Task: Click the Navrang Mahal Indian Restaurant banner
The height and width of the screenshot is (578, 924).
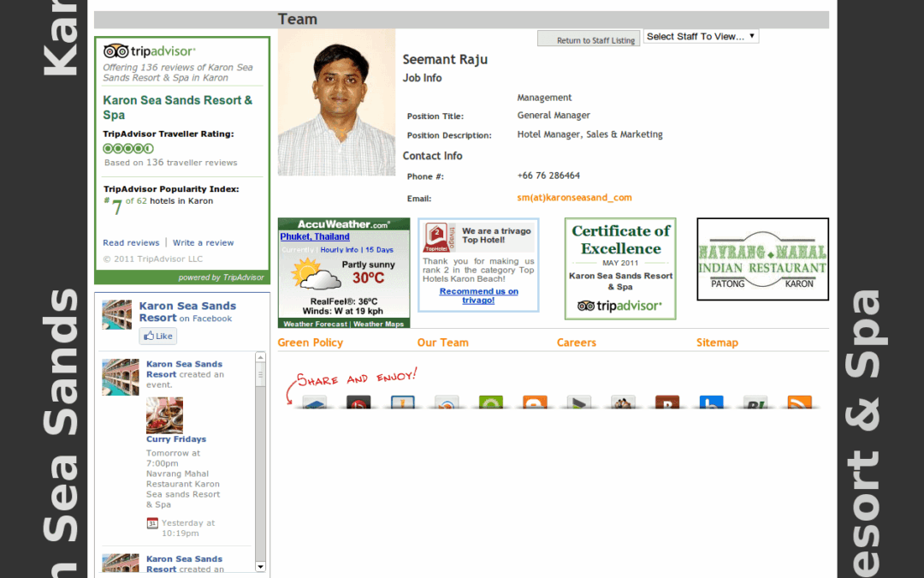Action: pyautogui.click(x=762, y=259)
